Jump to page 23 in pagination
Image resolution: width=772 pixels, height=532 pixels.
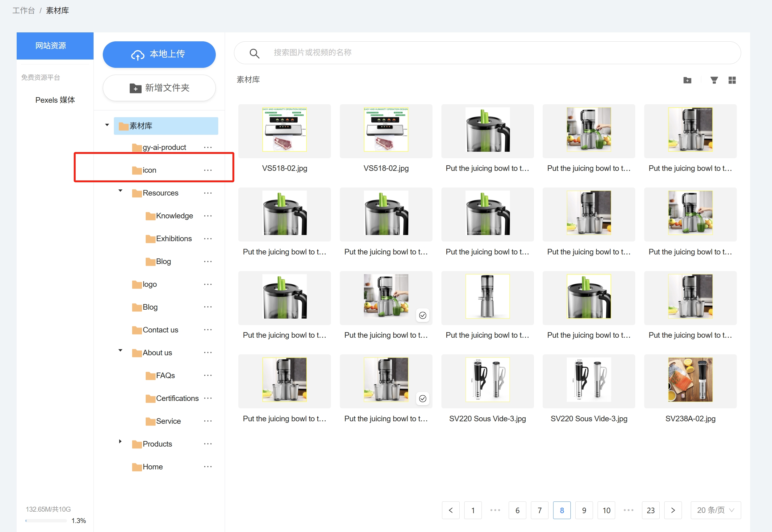pos(651,510)
